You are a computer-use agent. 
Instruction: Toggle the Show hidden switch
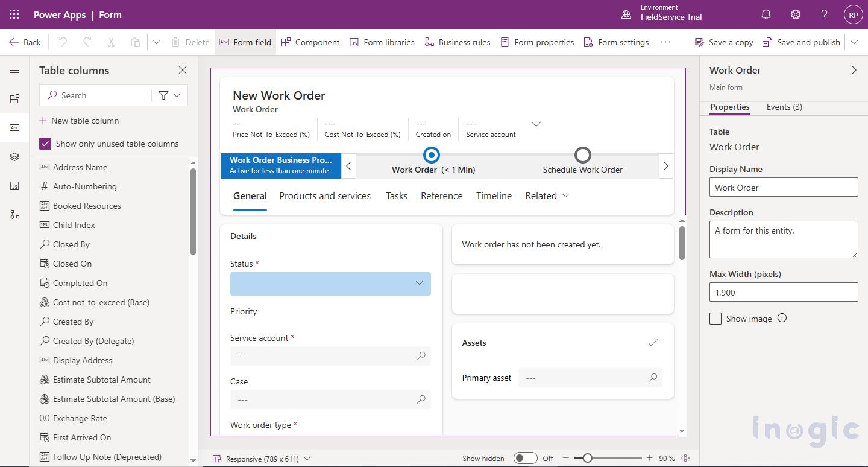tap(525, 458)
